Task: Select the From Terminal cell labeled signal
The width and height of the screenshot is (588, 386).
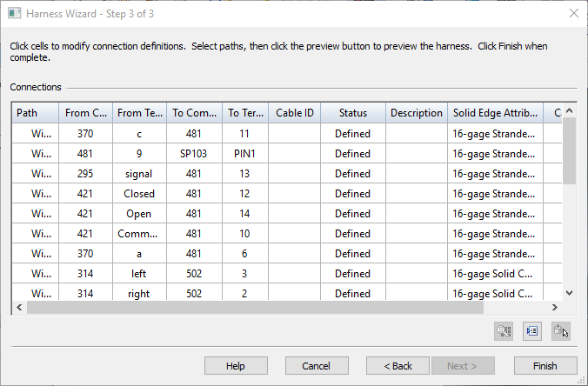Action: pos(137,174)
